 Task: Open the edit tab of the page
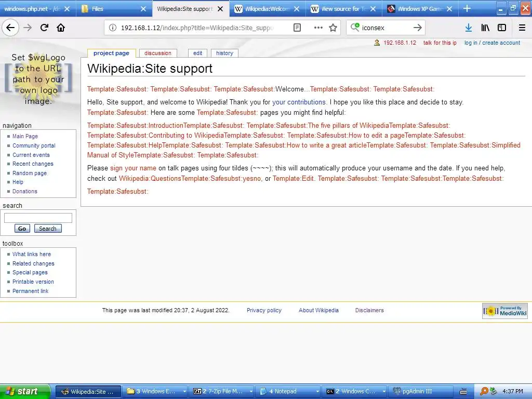point(197,54)
